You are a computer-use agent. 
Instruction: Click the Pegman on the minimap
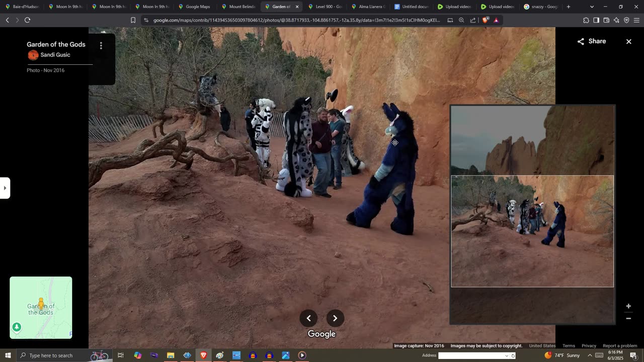(x=41, y=303)
